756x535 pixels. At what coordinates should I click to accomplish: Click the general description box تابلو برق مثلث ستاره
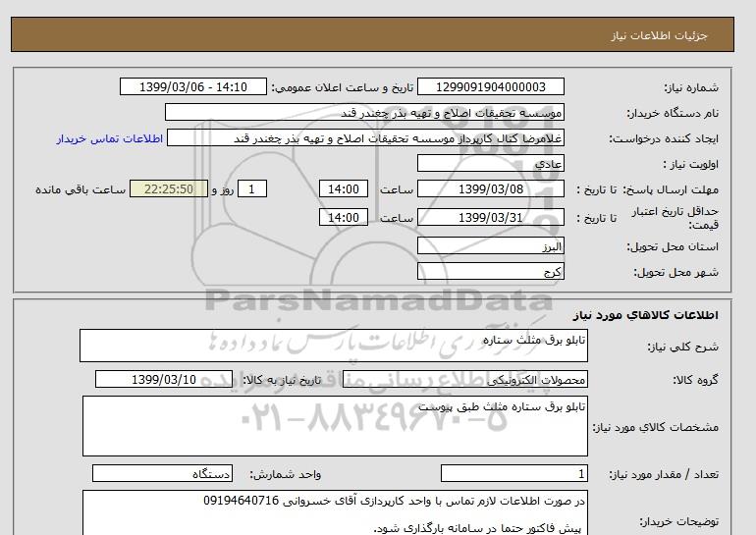click(334, 346)
